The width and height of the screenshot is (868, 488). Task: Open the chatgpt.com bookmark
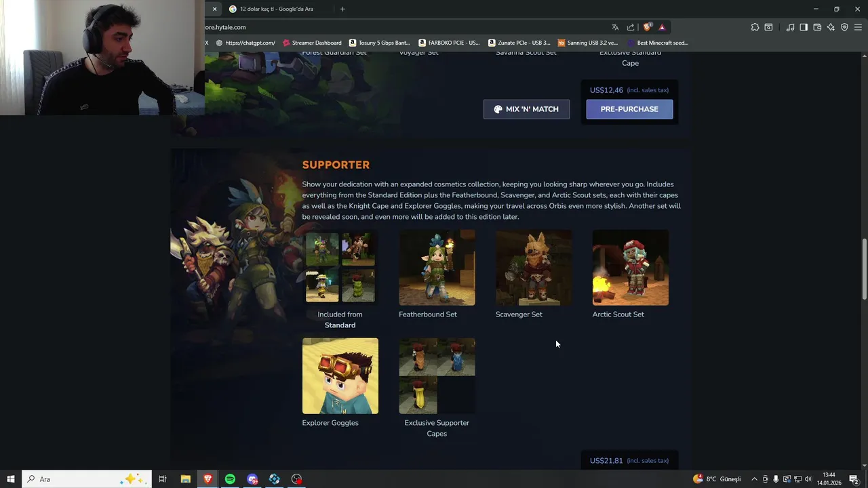pos(245,43)
